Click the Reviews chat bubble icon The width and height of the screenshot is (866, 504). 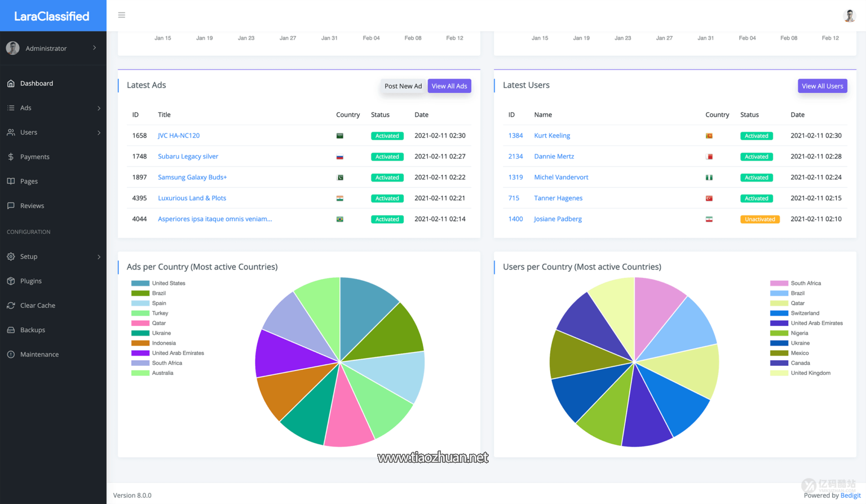coord(11,206)
